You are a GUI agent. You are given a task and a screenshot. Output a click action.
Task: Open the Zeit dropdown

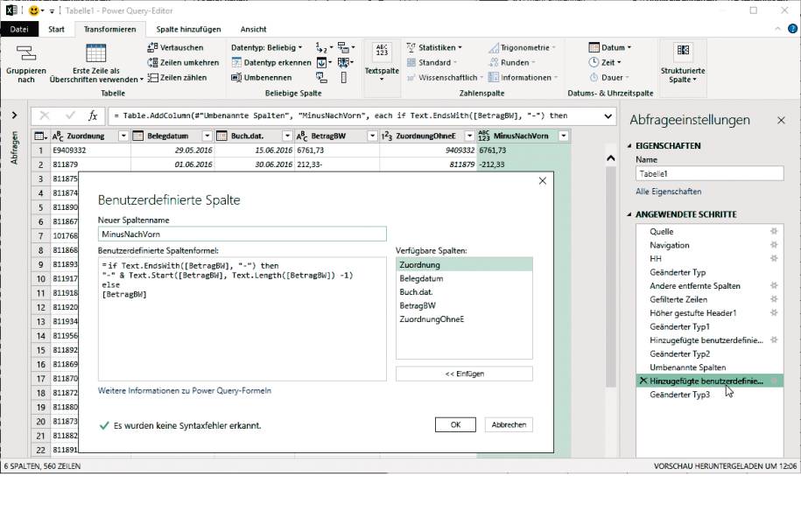click(x=605, y=62)
